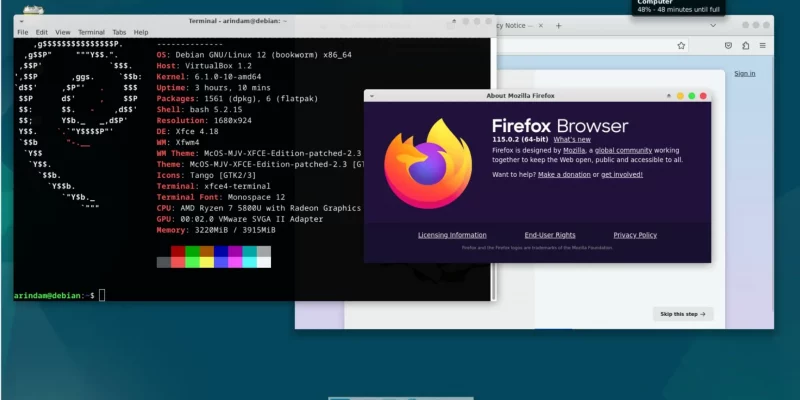Click the get involved! link

click(x=622, y=174)
